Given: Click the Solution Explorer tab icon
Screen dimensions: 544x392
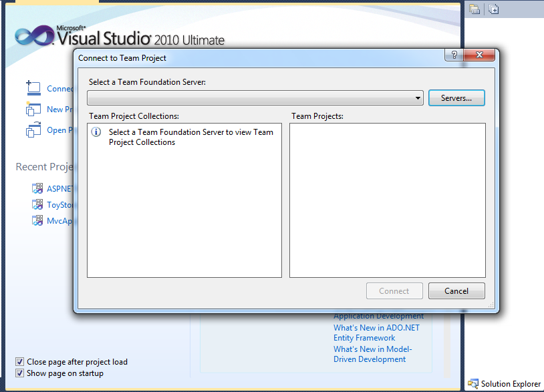Looking at the screenshot, I should click(473, 384).
